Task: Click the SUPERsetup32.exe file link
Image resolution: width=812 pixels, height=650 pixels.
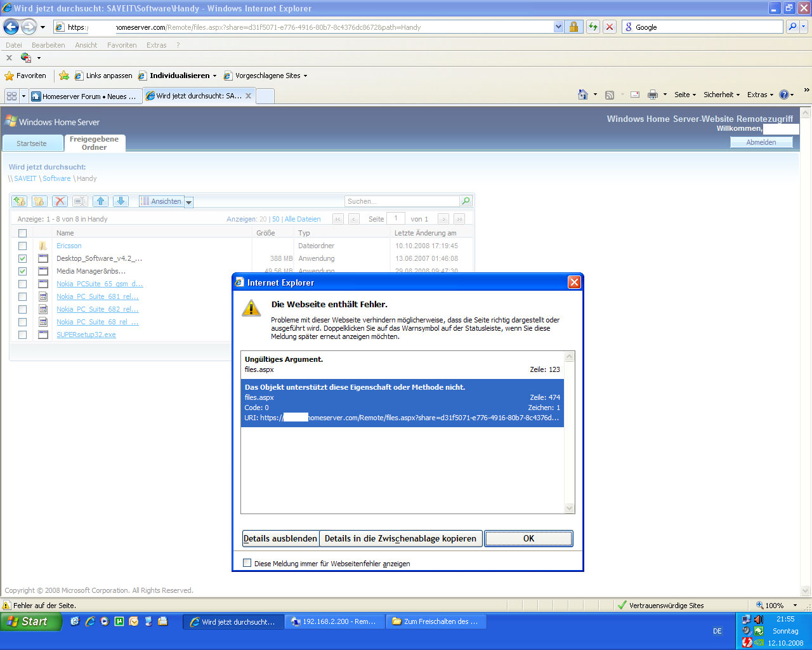Action: pyautogui.click(x=86, y=335)
